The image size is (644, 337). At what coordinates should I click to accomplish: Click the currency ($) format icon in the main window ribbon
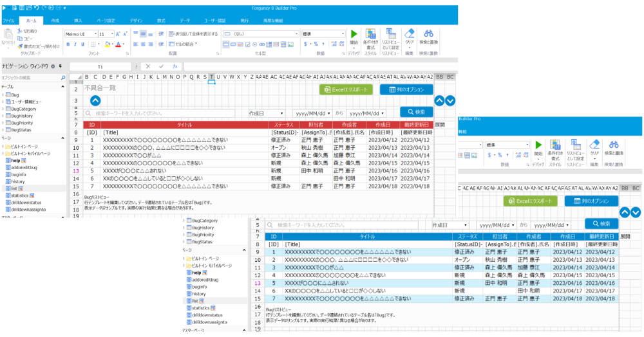tap(305, 44)
